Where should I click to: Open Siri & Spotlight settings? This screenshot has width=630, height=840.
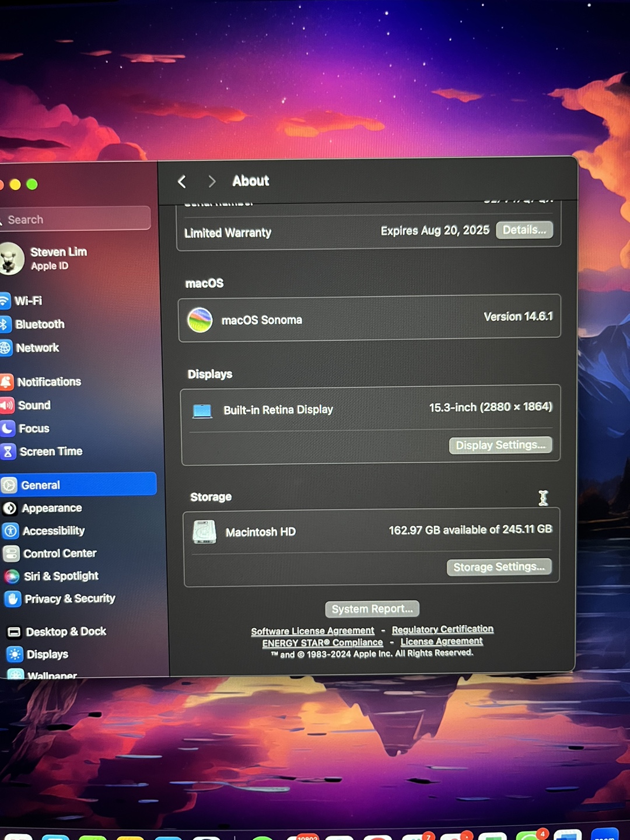(x=51, y=576)
